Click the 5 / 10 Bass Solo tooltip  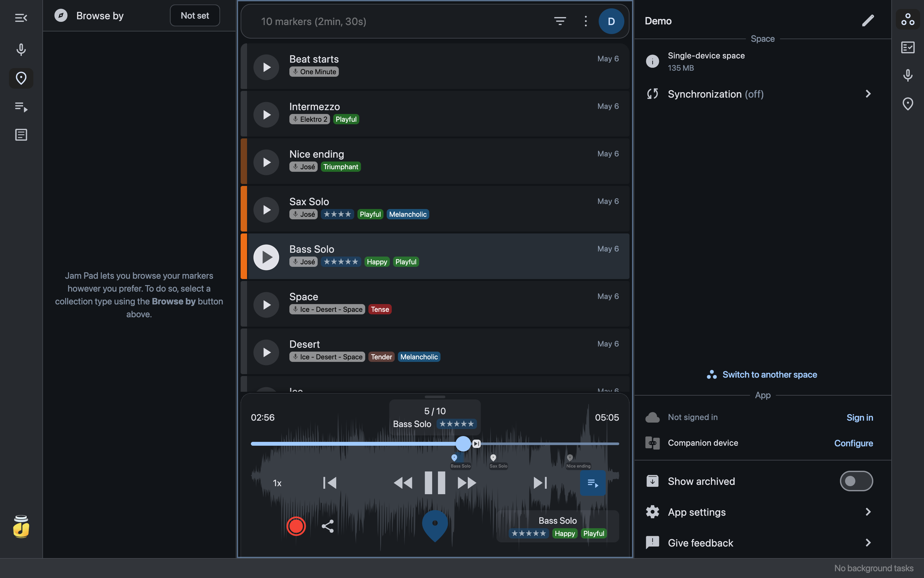point(435,417)
